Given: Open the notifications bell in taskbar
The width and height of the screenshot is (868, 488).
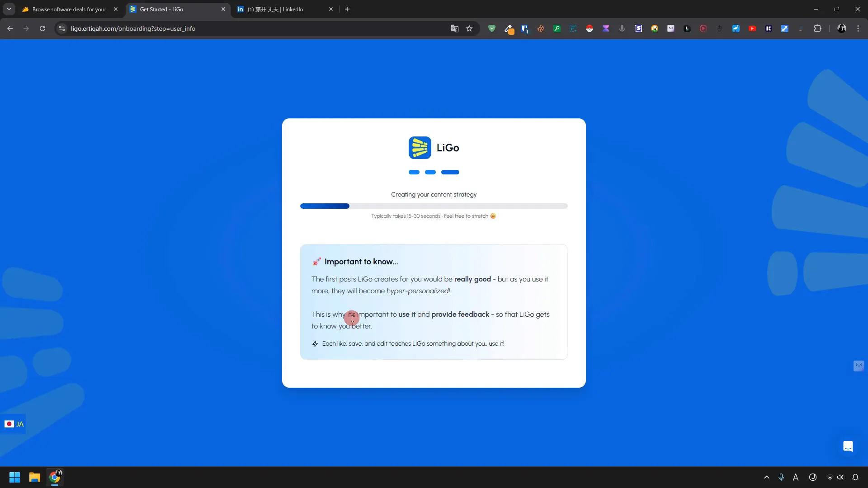Looking at the screenshot, I should (x=855, y=477).
